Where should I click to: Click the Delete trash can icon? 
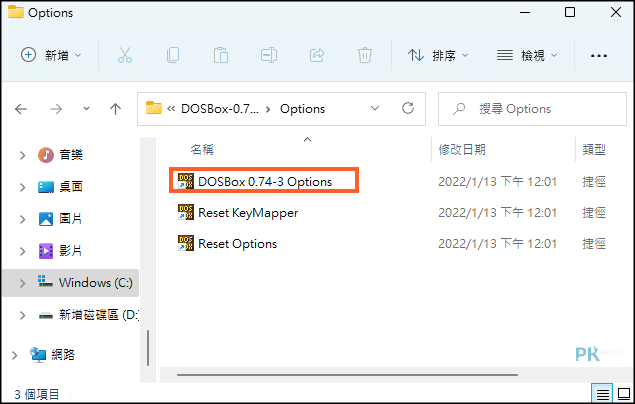click(364, 55)
